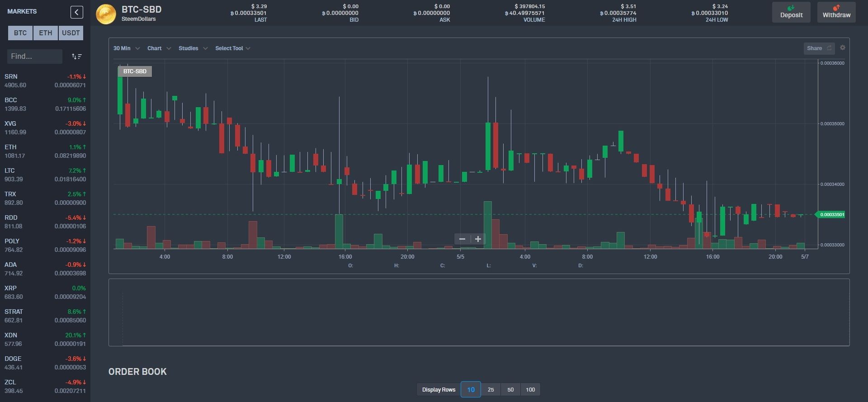Click the BID value 0.00000000
Viewport: 868px width, 402px height.
340,13
